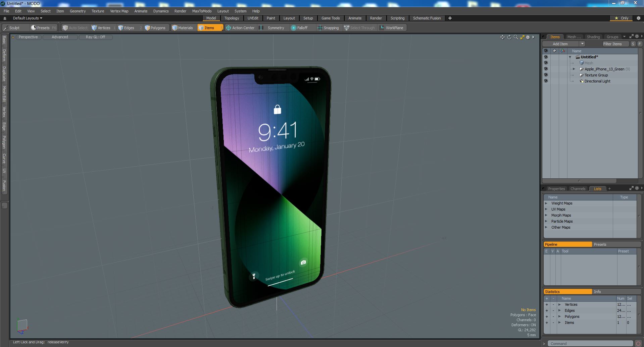Viewport: 644px width, 347px height.
Task: Expand Other Maps list
Action: click(x=546, y=227)
